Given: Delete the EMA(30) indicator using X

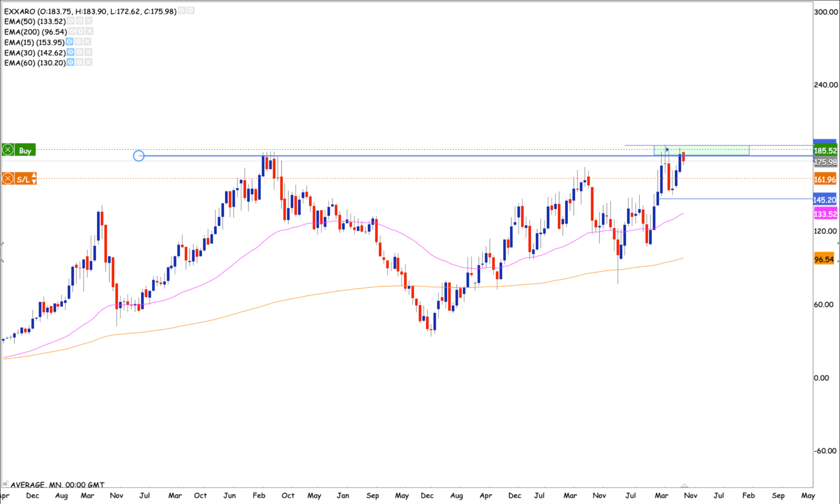Looking at the screenshot, I should [x=88, y=52].
